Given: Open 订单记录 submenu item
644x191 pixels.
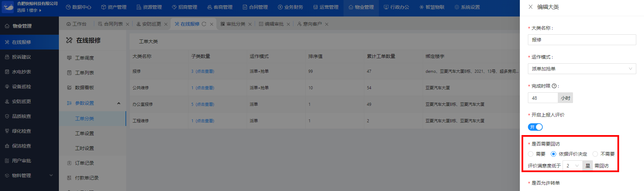Looking at the screenshot, I should point(93,163).
